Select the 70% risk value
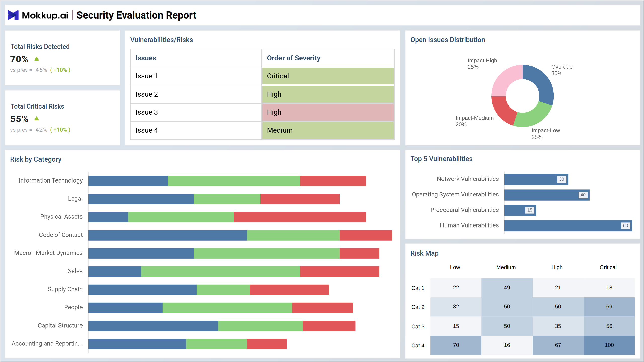The height and width of the screenshot is (362, 644). [19, 59]
